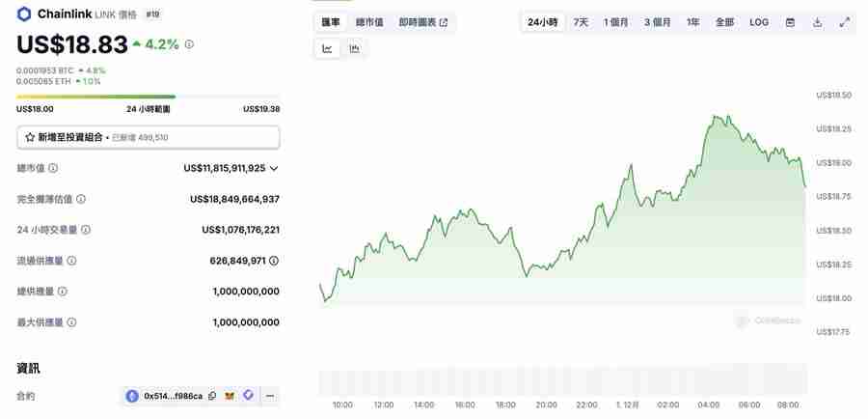Select the 7天 time range

coord(581,22)
